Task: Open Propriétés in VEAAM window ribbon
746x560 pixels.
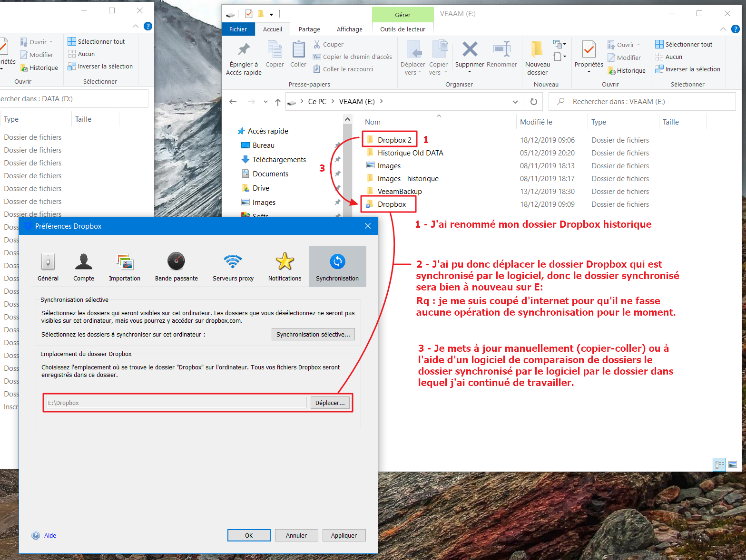Action: (x=589, y=57)
